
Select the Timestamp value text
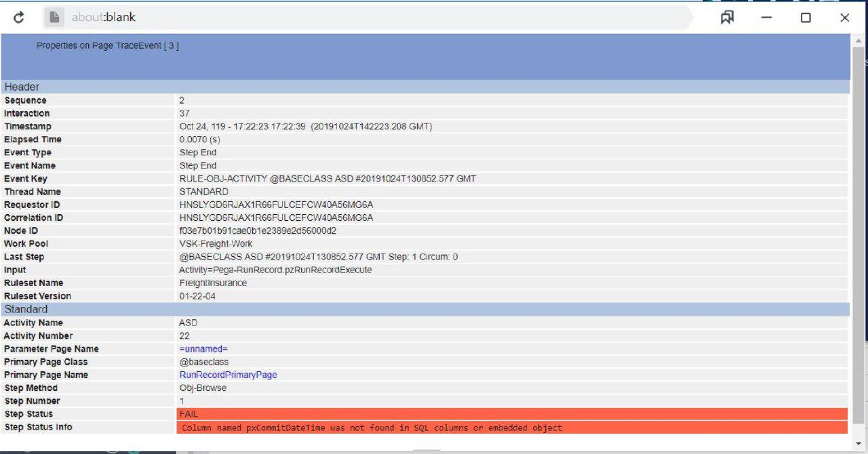tap(306, 127)
